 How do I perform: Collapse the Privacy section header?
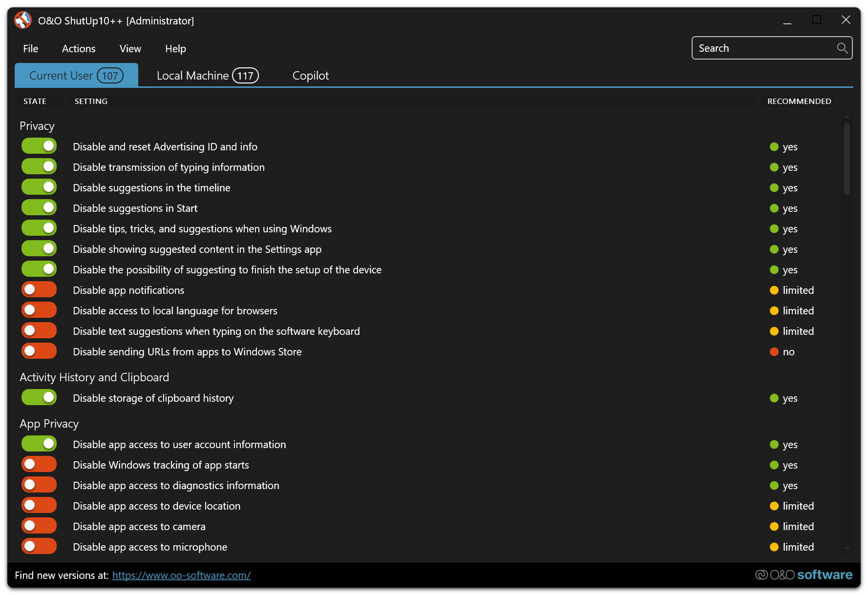[37, 126]
